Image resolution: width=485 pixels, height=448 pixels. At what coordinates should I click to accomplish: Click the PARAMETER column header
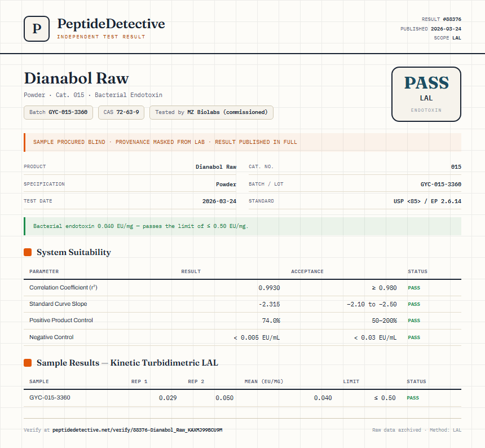pyautogui.click(x=44, y=271)
